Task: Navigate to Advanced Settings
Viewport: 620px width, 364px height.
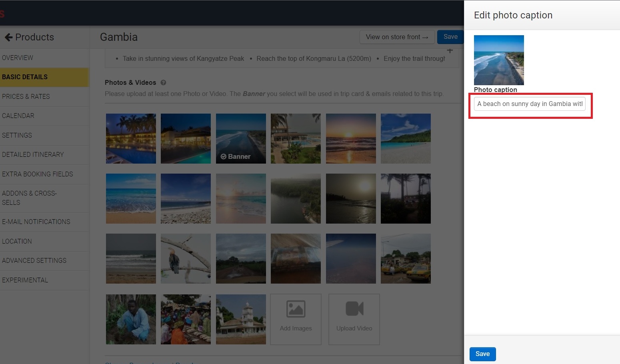Action: coord(34,260)
